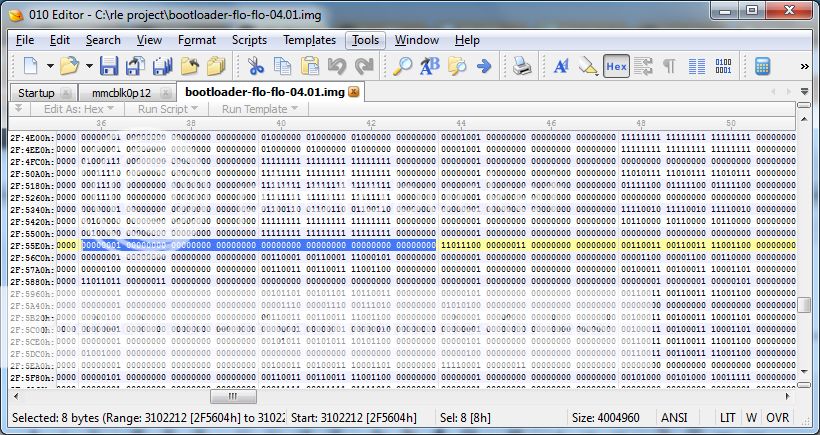This screenshot has width=820, height=435.
Task: Toggle LIT endian setting in status bar
Action: [727, 417]
